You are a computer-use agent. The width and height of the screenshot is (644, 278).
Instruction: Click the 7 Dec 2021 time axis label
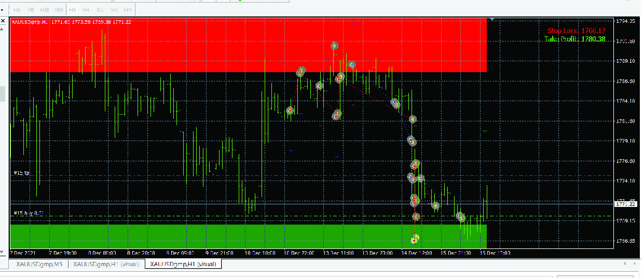click(22, 253)
